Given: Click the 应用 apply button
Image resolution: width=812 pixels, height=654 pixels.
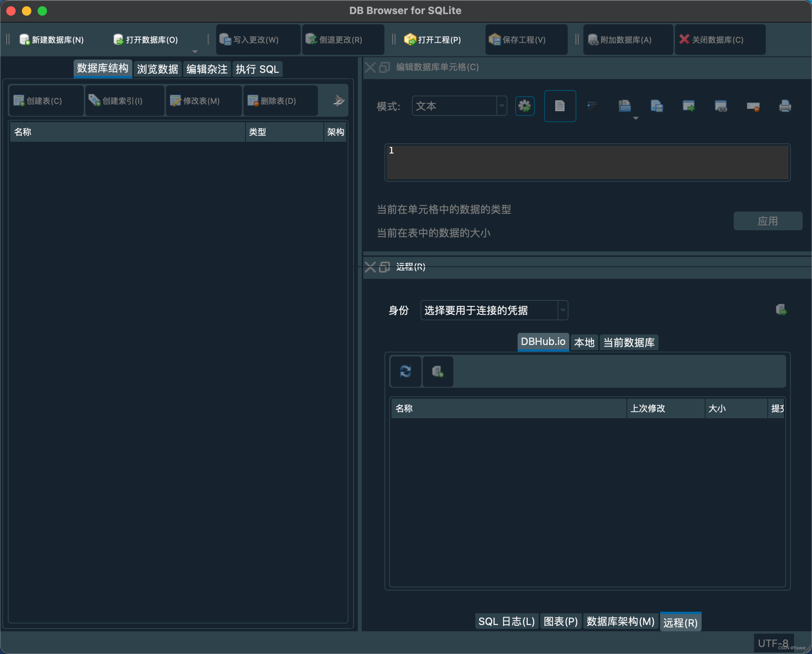Looking at the screenshot, I should (768, 221).
